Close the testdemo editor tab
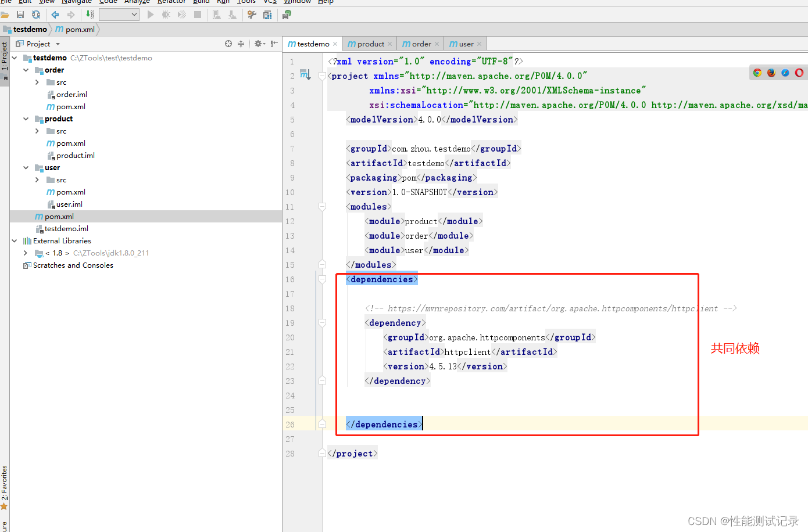This screenshot has height=532, width=808. tap(335, 44)
